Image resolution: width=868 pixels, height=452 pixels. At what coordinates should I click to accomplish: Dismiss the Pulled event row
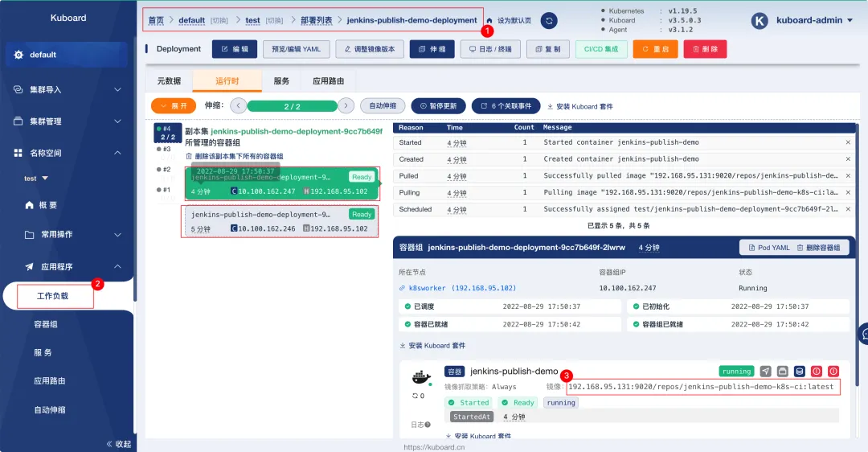(848, 175)
